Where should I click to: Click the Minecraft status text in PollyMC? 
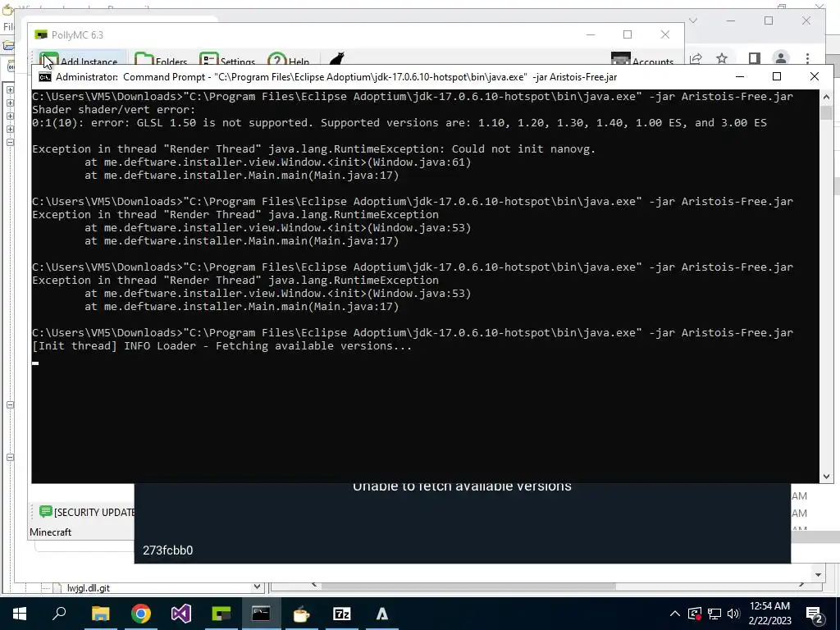pyautogui.click(x=50, y=532)
